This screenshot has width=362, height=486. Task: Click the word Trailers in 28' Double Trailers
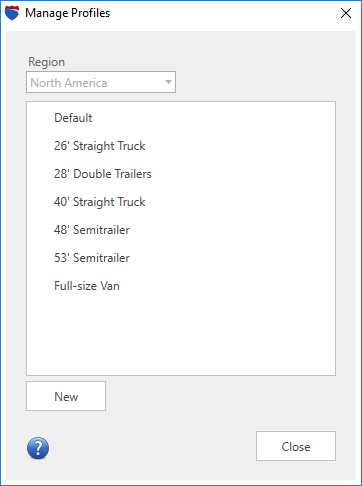tap(133, 174)
